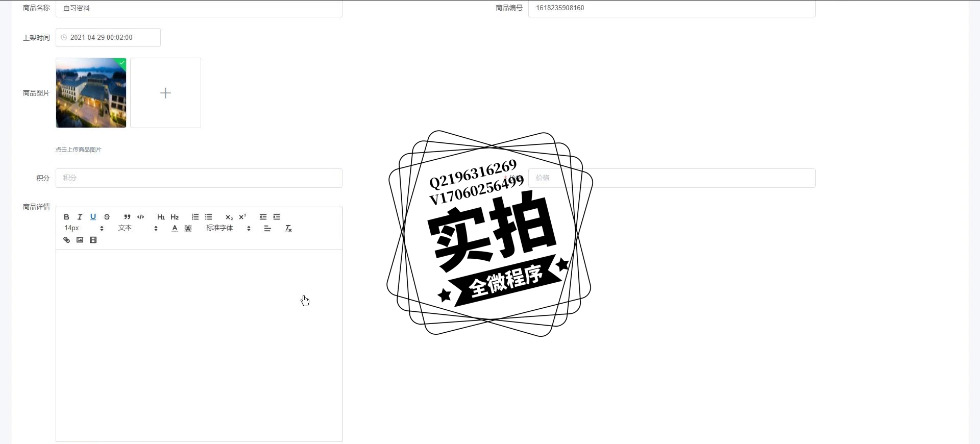Image resolution: width=980 pixels, height=444 pixels.
Task: Insert a video in the editor
Action: tap(93, 240)
